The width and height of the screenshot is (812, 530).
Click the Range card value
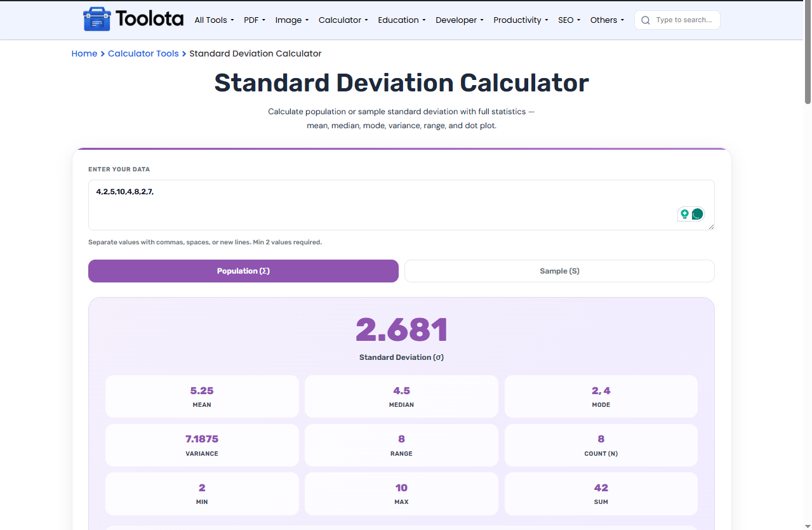(401, 439)
